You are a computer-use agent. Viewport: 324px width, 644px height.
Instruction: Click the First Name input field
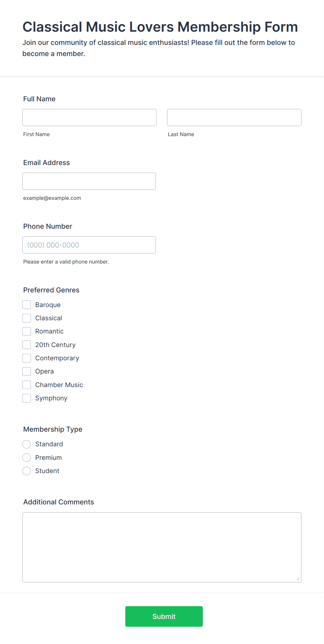[x=90, y=117]
